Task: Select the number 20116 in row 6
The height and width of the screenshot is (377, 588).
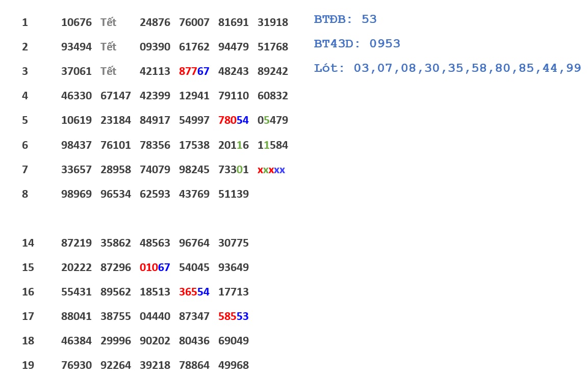Action: coord(233,145)
